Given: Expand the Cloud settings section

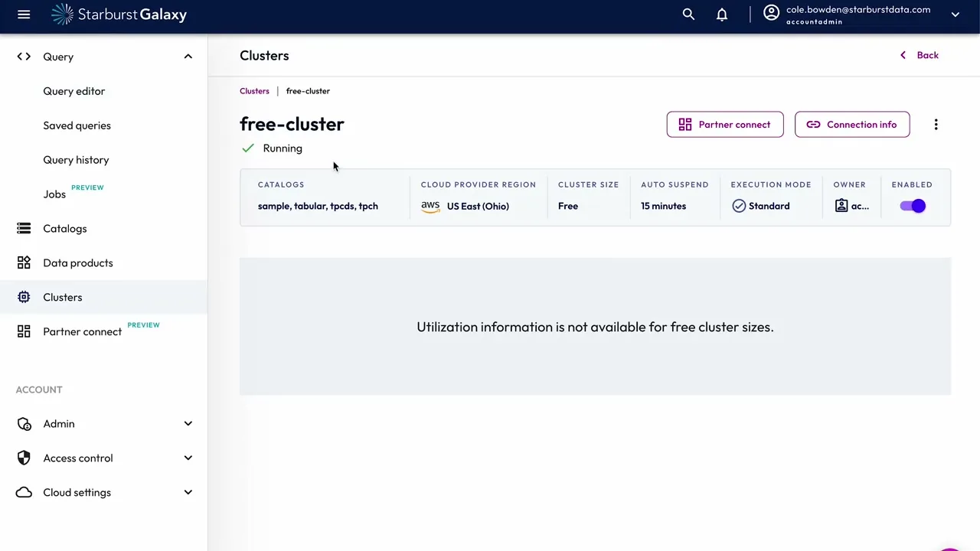Looking at the screenshot, I should point(188,493).
